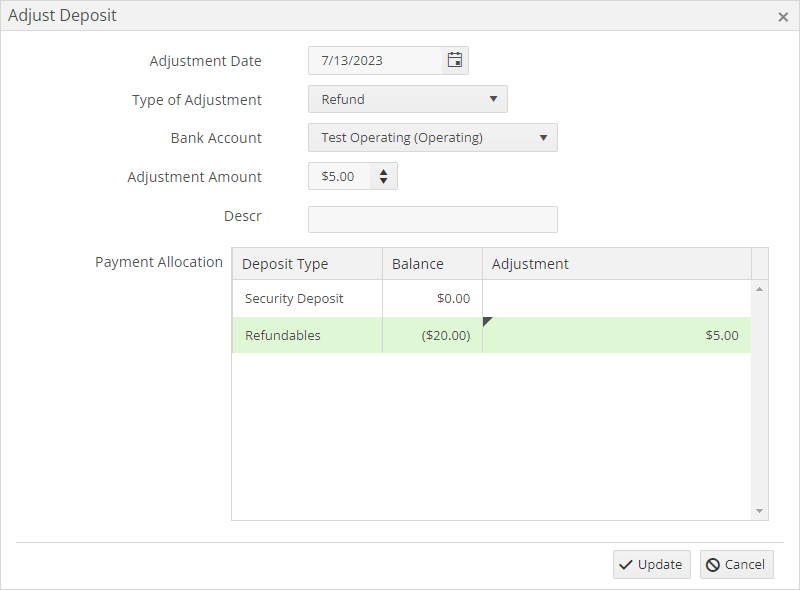The image size is (800, 590).
Task: Decrease the Adjustment Amount with down arrow
Action: pos(384,182)
